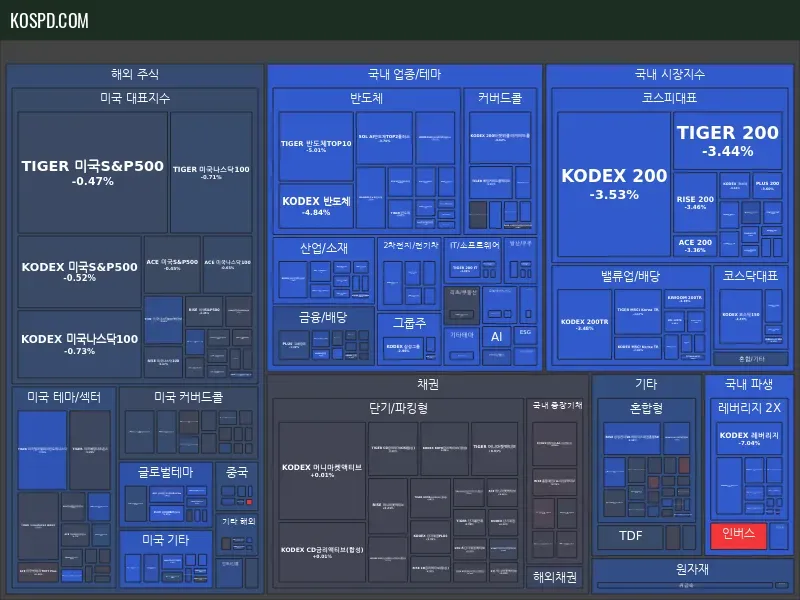Screen dimensions: 800x600
Task: Open the TIGER 200 tile
Action: [728, 141]
